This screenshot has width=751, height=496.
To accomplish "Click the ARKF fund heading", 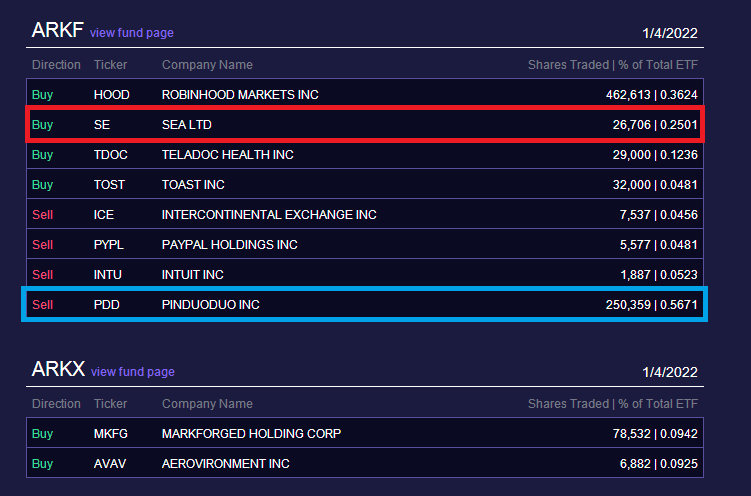I will pyautogui.click(x=57, y=30).
